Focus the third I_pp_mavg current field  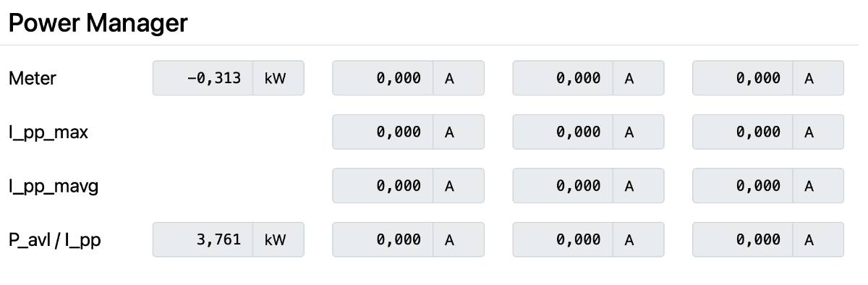(x=743, y=186)
